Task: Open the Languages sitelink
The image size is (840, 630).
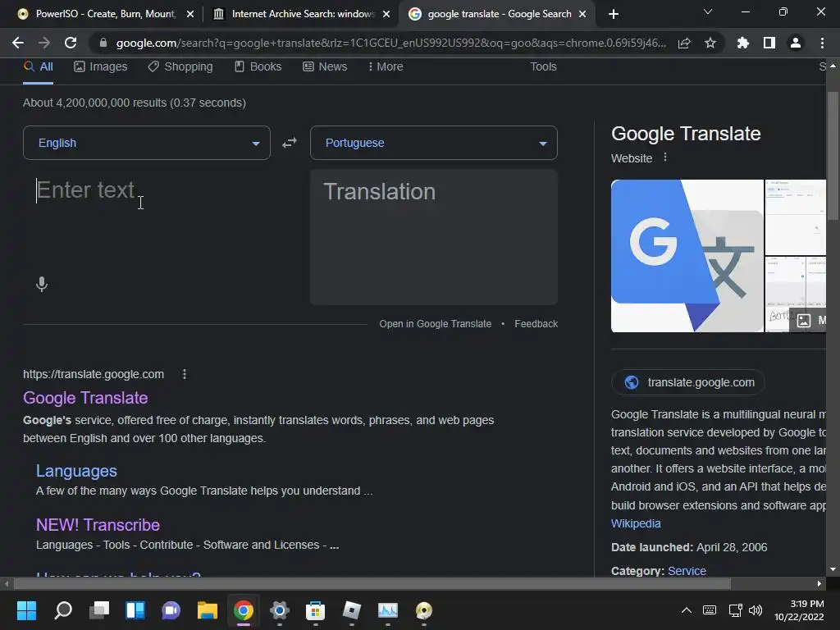Action: pos(76,471)
